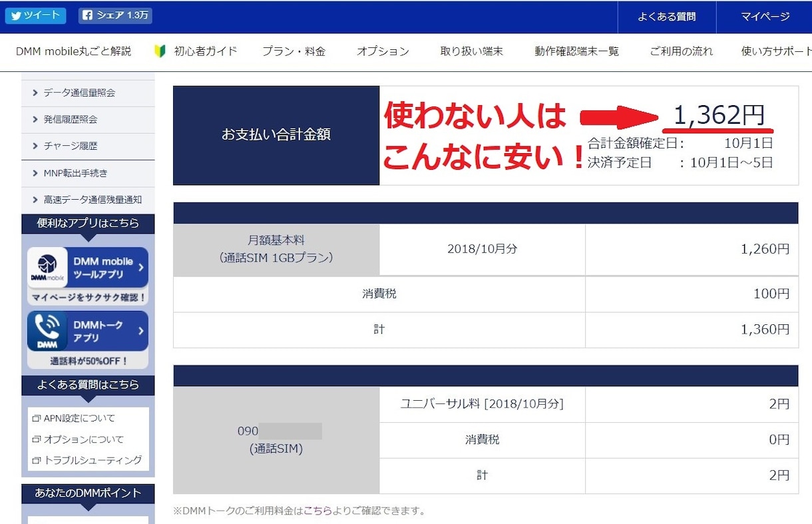Click the Facebook share button

(x=114, y=15)
